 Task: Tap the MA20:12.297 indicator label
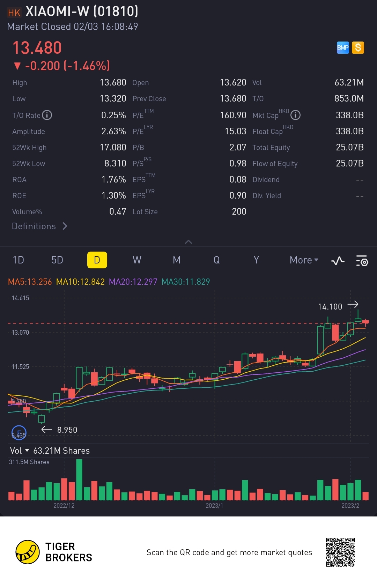133,282
